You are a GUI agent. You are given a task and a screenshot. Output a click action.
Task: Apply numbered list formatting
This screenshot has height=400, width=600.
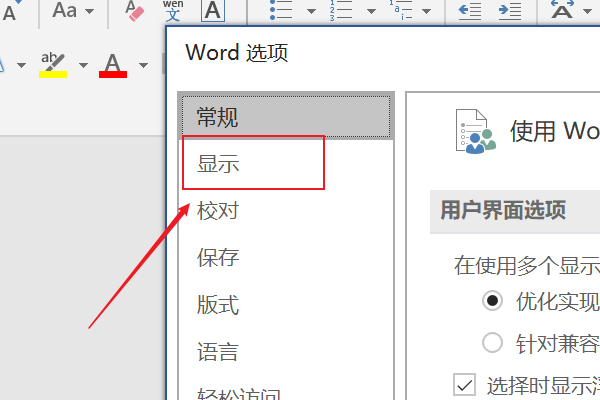pyautogui.click(x=341, y=10)
